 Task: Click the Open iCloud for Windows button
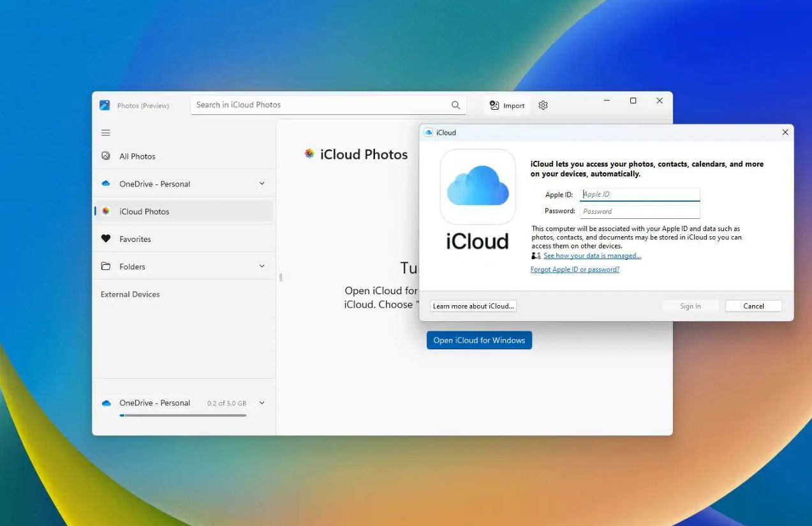click(x=479, y=340)
